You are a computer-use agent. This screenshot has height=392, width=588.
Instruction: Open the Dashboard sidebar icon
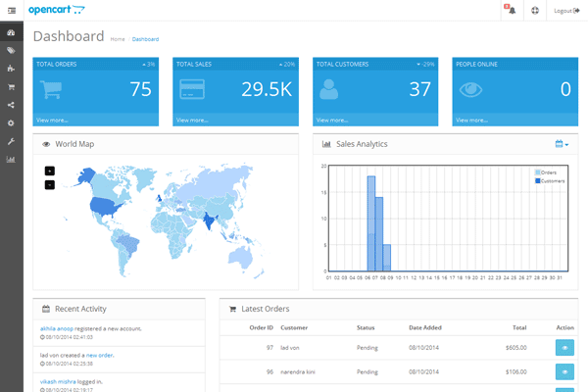(11, 33)
